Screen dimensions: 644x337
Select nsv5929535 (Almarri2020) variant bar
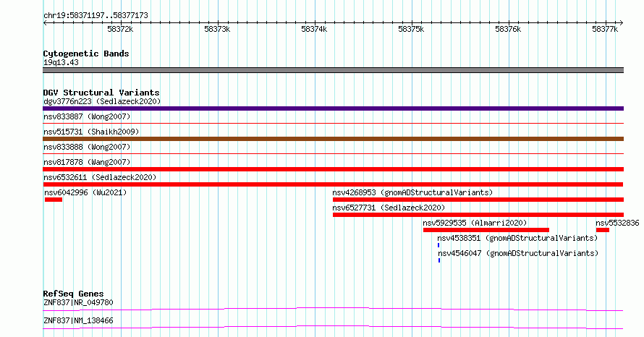486,230
